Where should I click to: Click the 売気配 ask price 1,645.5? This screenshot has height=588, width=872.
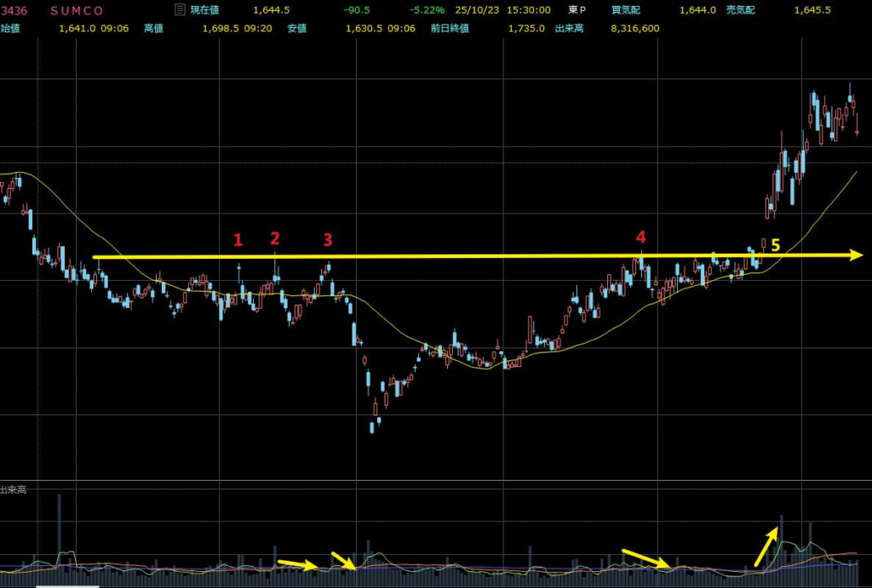(x=812, y=10)
